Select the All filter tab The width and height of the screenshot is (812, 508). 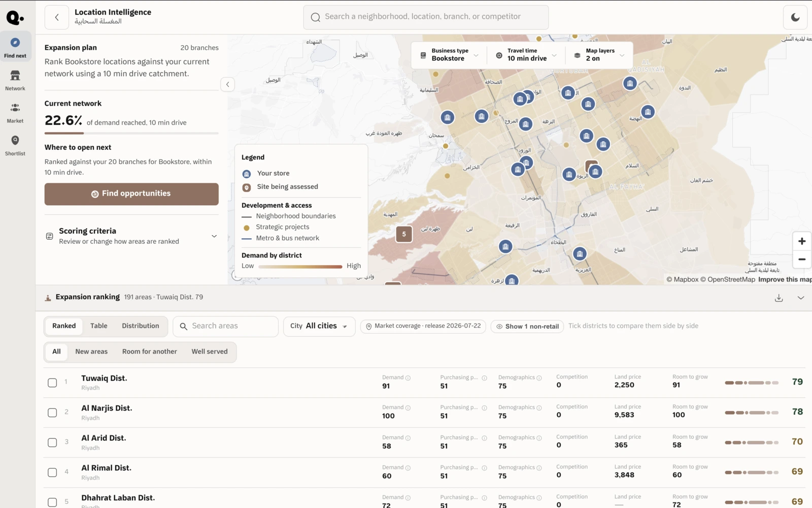pyautogui.click(x=56, y=352)
